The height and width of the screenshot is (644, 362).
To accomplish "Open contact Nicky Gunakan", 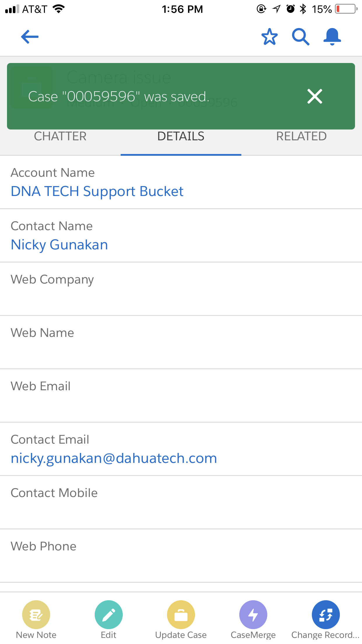I will (x=59, y=245).
